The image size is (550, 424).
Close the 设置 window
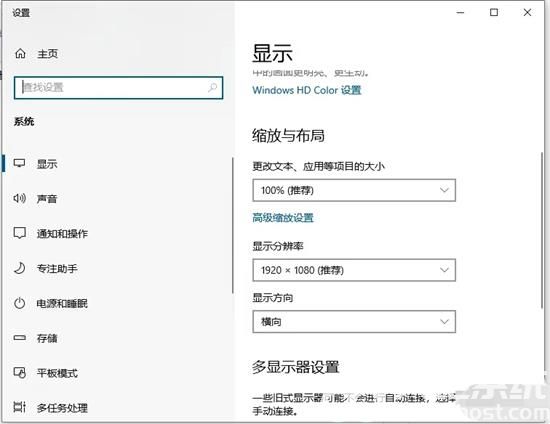[x=527, y=13]
